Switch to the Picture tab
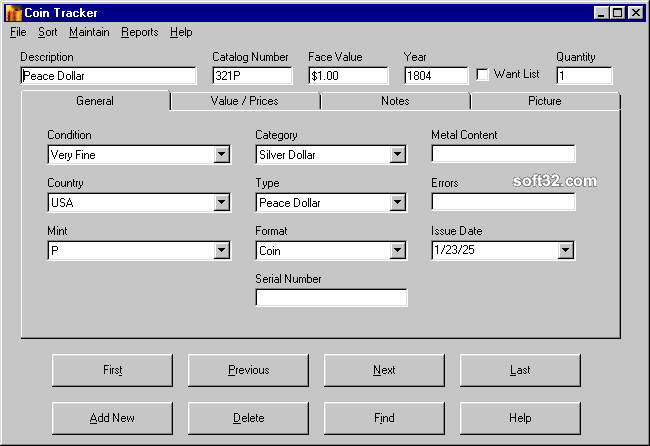Viewport: 650px width, 446px height. 545,101
